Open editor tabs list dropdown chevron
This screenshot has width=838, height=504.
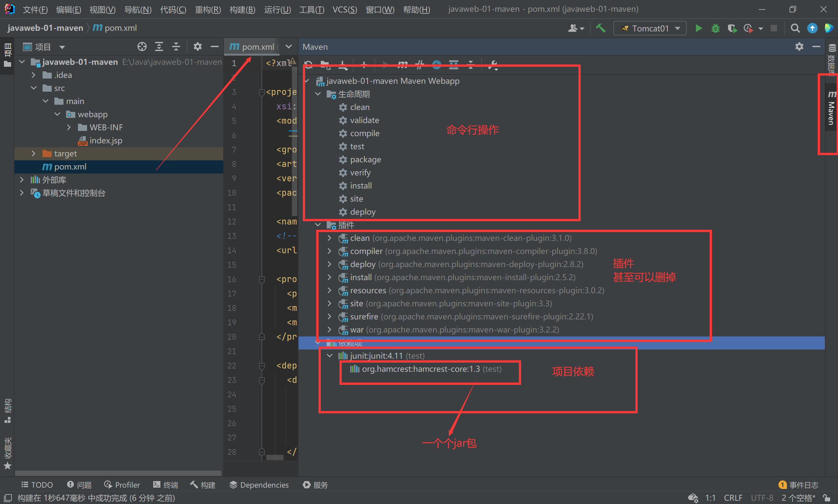click(x=289, y=46)
